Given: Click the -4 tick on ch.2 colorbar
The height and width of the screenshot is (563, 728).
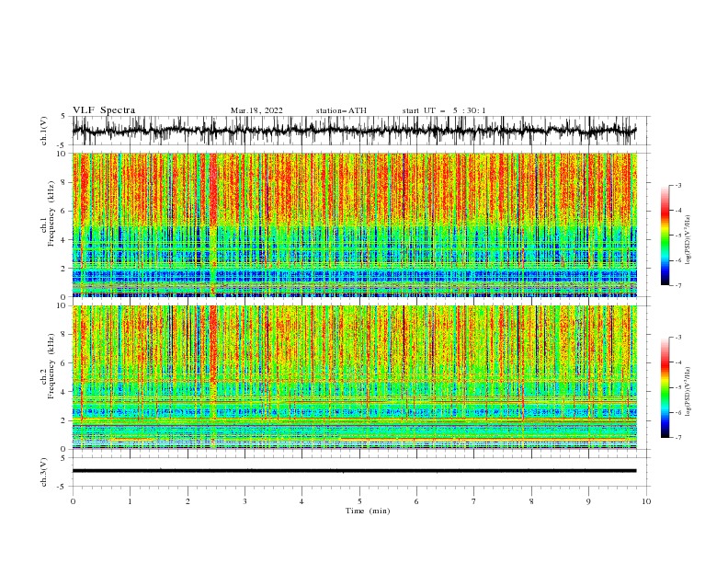Looking at the screenshot, I should coord(678,362).
